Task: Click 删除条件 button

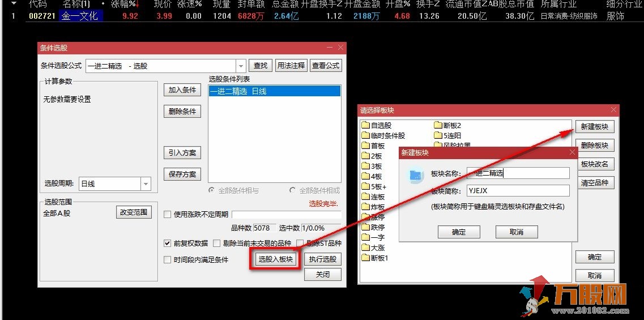Action: (182, 112)
